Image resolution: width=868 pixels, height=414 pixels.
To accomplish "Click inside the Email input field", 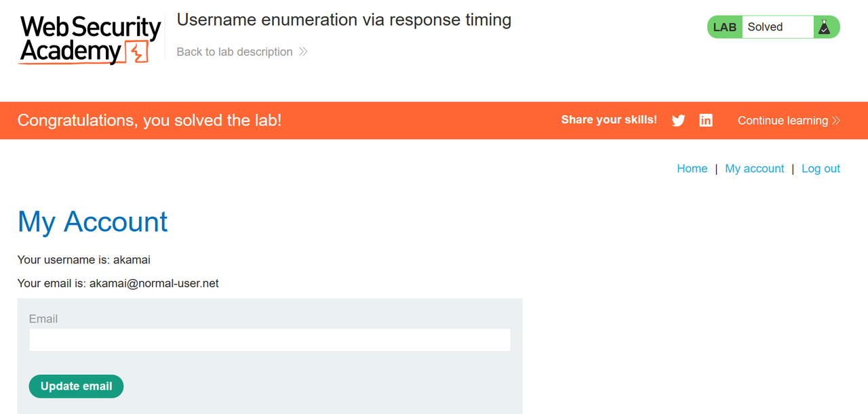I will pos(269,339).
